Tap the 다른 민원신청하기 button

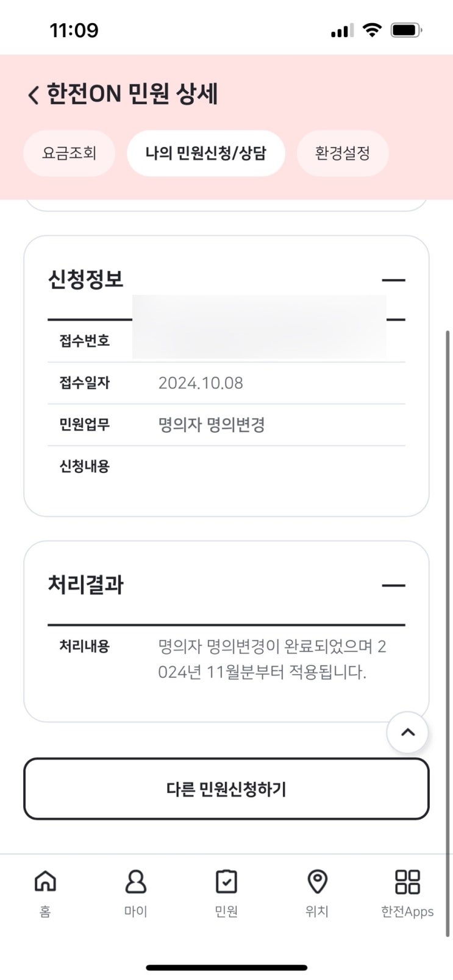226,789
